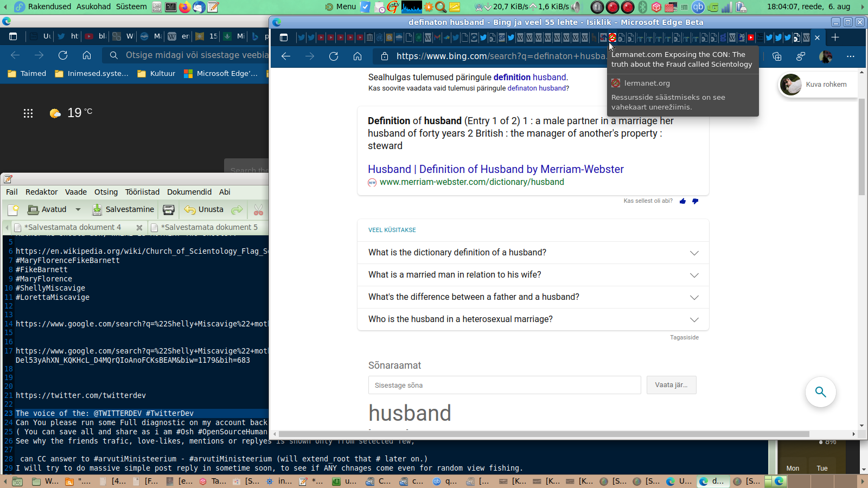The image size is (868, 488).
Task: Expand father and husband difference question
Action: [533, 297]
